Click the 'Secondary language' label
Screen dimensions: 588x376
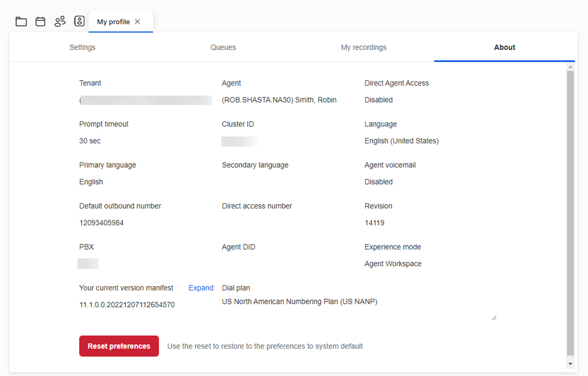coord(255,165)
